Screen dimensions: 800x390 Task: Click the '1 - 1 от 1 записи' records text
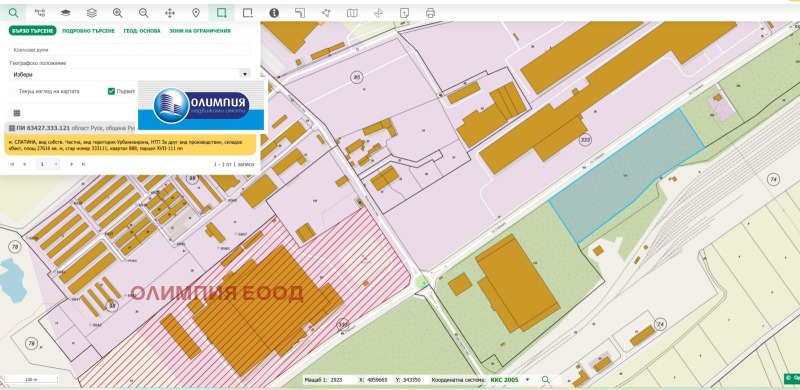[234, 164]
